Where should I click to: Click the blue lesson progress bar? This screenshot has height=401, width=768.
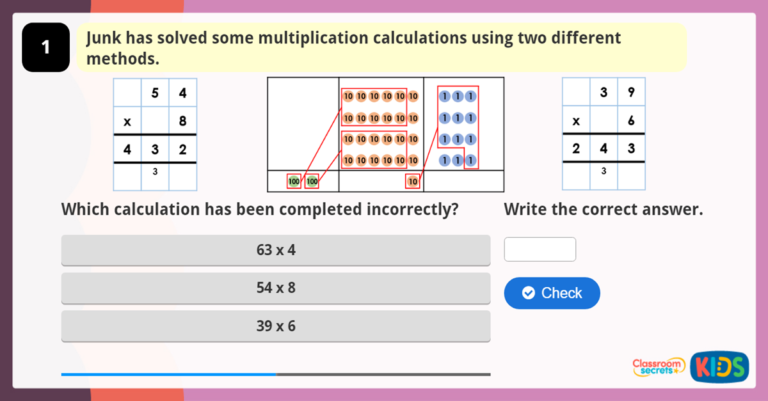click(x=169, y=374)
